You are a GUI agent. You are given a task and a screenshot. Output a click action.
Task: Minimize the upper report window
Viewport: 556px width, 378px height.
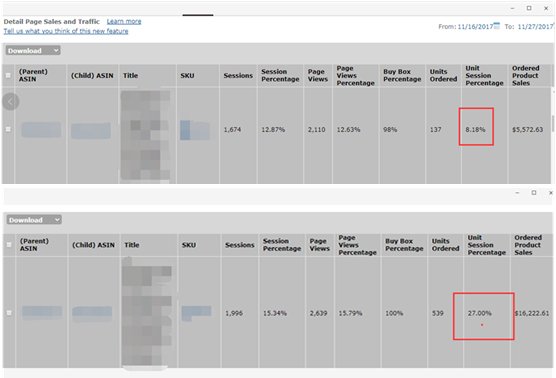tap(512, 8)
